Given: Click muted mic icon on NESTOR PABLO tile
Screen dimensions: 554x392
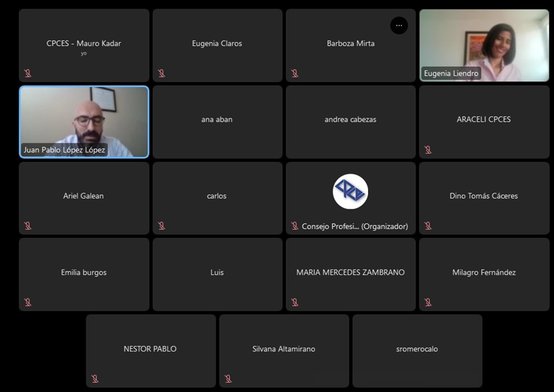Looking at the screenshot, I should [95, 379].
